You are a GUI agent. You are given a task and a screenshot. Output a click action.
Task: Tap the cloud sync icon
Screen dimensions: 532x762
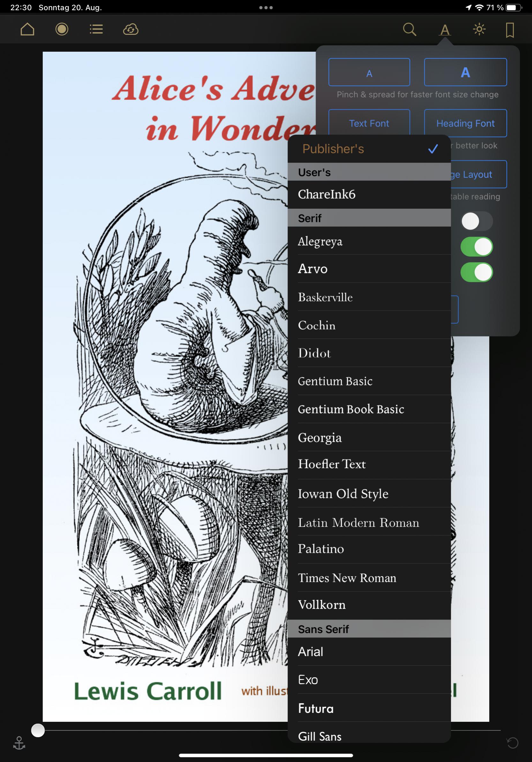pyautogui.click(x=131, y=29)
